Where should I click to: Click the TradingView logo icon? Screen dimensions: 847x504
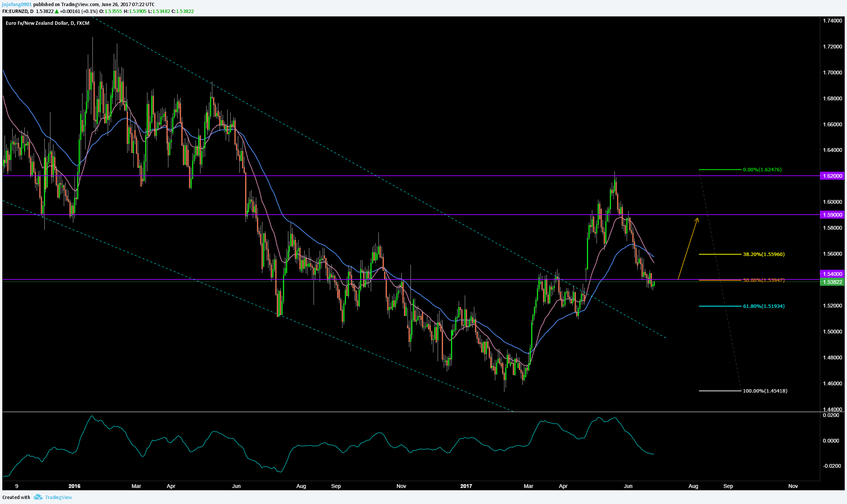37,497
